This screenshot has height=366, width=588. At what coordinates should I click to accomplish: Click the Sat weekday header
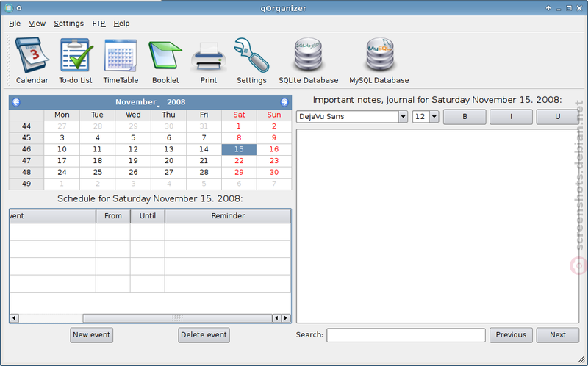(x=239, y=115)
